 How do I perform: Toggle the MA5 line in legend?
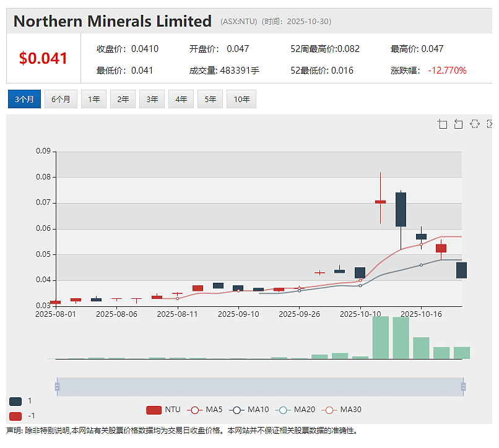205,410
